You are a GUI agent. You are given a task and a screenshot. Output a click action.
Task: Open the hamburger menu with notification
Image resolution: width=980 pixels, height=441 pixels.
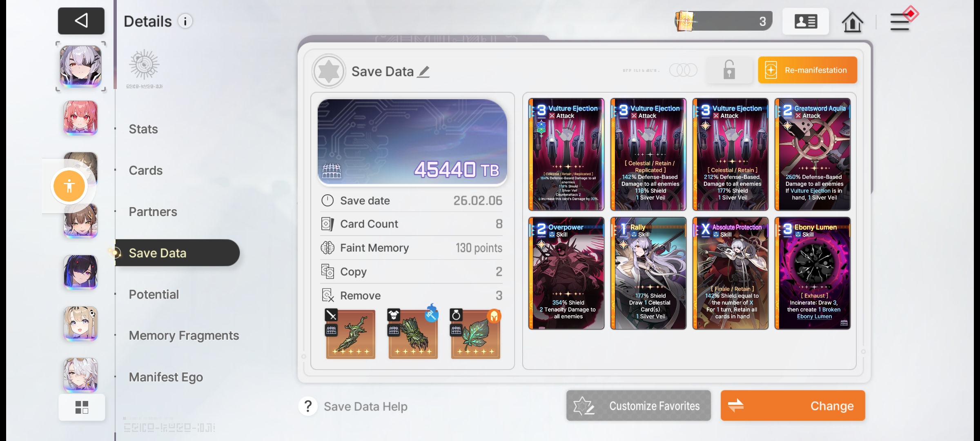pos(902,20)
